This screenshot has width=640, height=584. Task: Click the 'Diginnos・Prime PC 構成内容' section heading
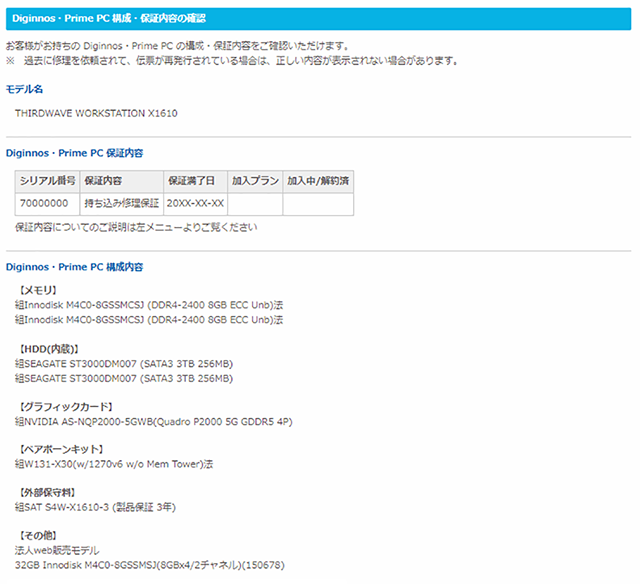tap(74, 267)
